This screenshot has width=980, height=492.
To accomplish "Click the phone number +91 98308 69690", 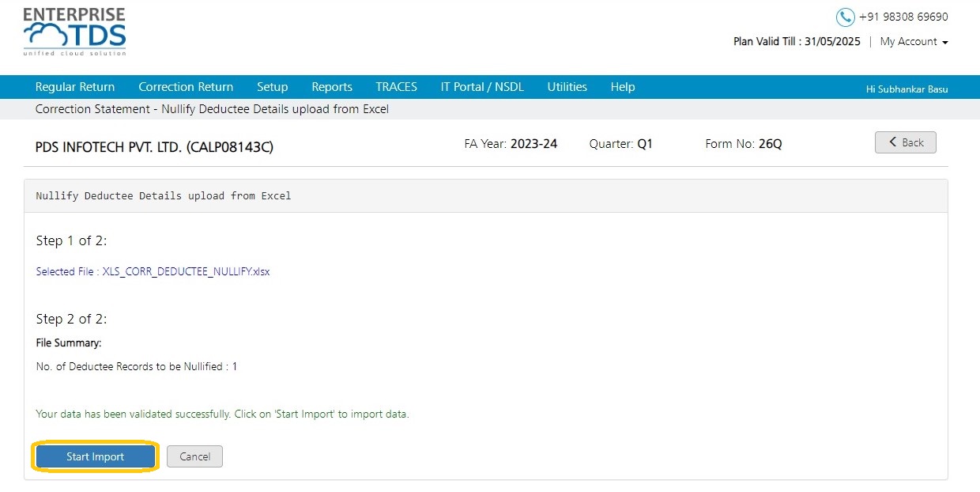I will coord(903,17).
